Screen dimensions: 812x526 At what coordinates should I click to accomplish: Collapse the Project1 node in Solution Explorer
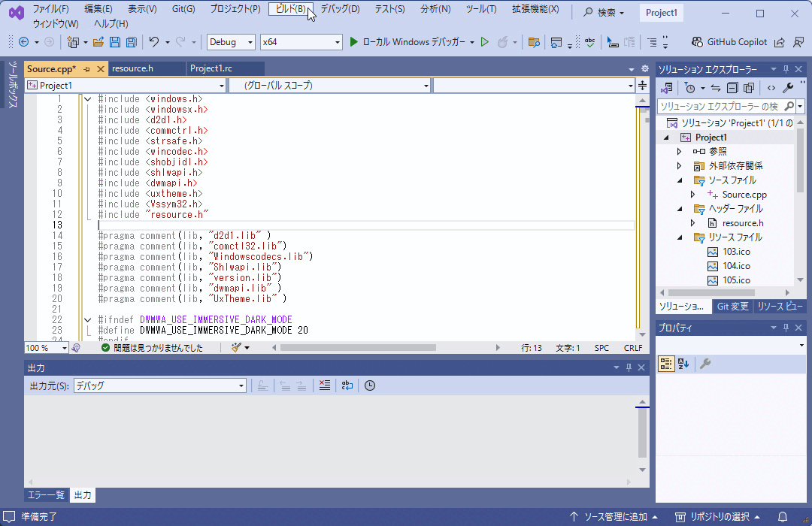pyautogui.click(x=666, y=138)
